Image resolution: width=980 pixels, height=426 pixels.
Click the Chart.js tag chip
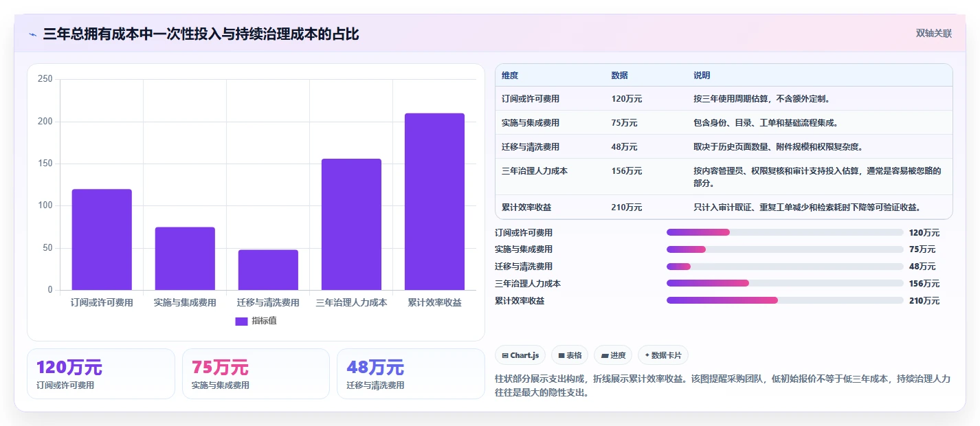(522, 355)
